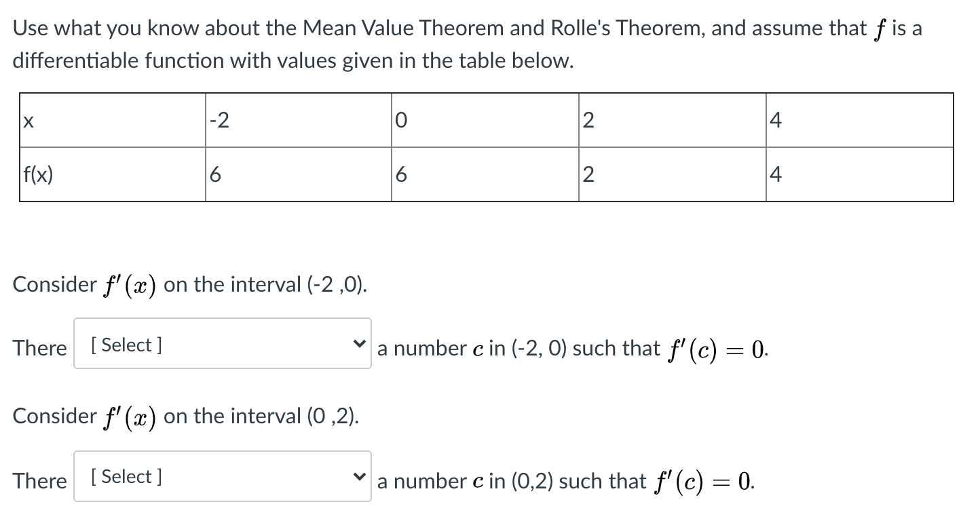Image resolution: width=980 pixels, height=521 pixels.
Task: Click the f(x) value 4 under x = 4
Action: tap(859, 173)
